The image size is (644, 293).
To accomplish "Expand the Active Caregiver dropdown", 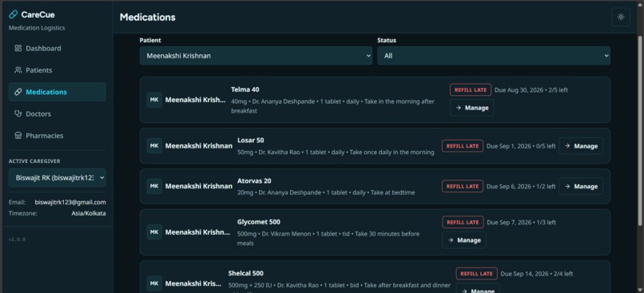I will click(x=57, y=178).
